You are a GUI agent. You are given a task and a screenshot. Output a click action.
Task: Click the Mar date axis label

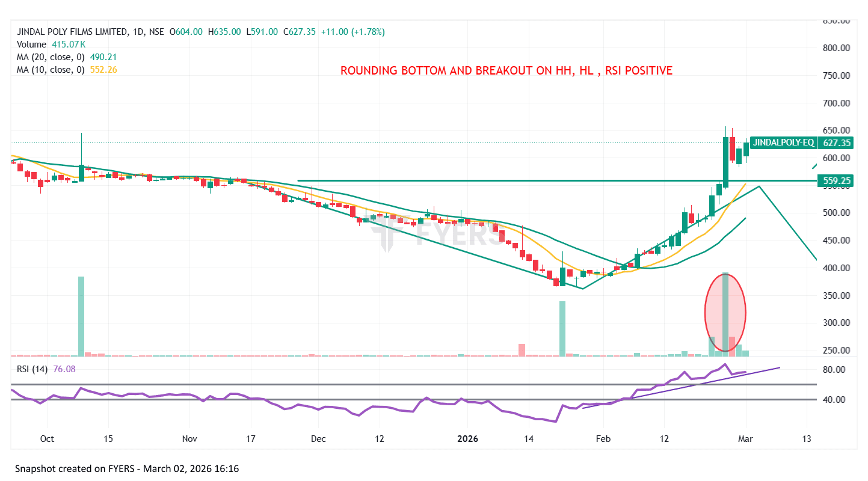(x=746, y=439)
